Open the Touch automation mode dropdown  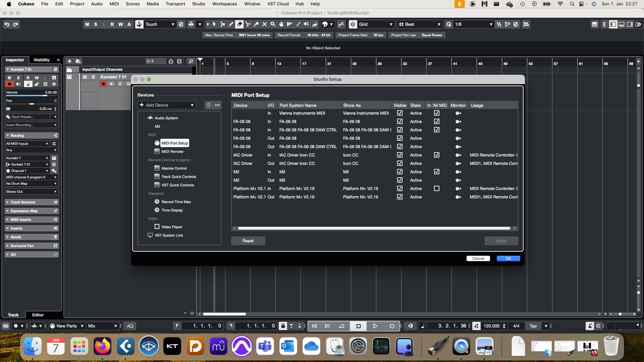(x=160, y=24)
